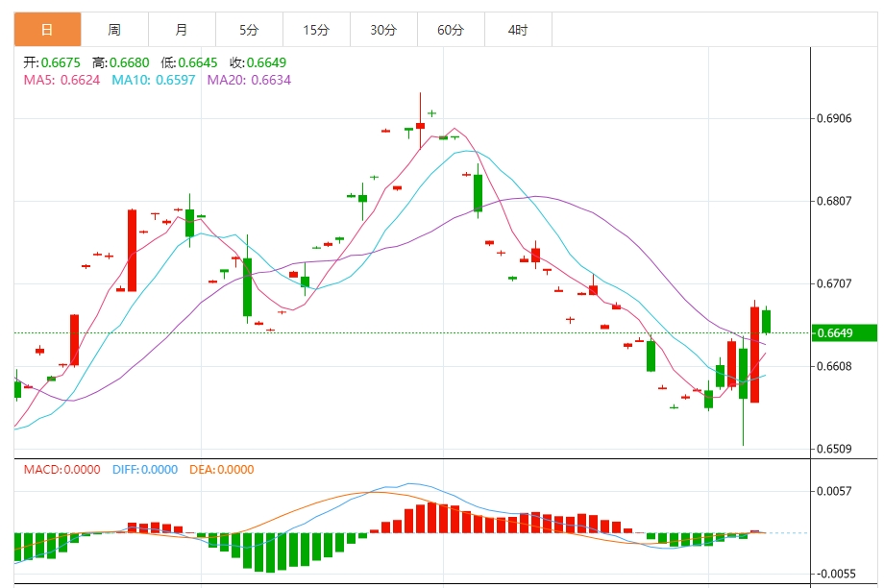Click the low price 低:0.6645

point(189,62)
